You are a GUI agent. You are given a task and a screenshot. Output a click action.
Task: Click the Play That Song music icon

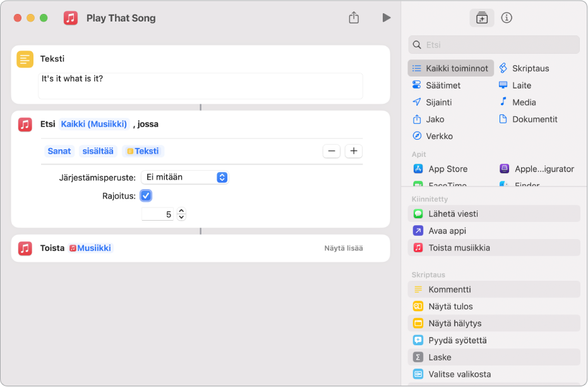(x=71, y=18)
